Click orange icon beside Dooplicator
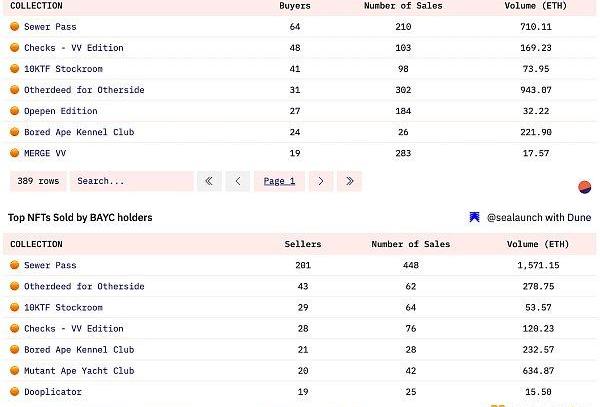Screen dimensions: 600x407 click(x=15, y=391)
